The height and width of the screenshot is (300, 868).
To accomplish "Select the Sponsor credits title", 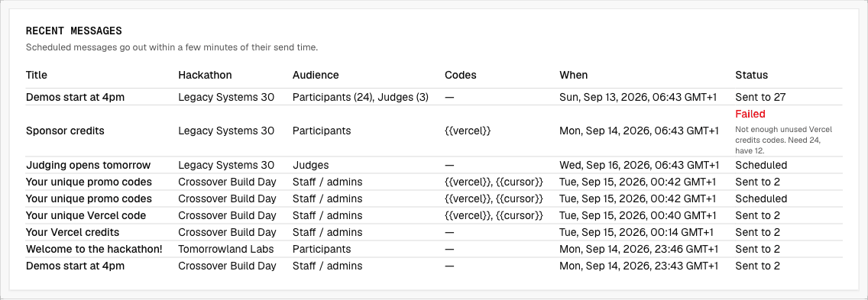I will [65, 131].
